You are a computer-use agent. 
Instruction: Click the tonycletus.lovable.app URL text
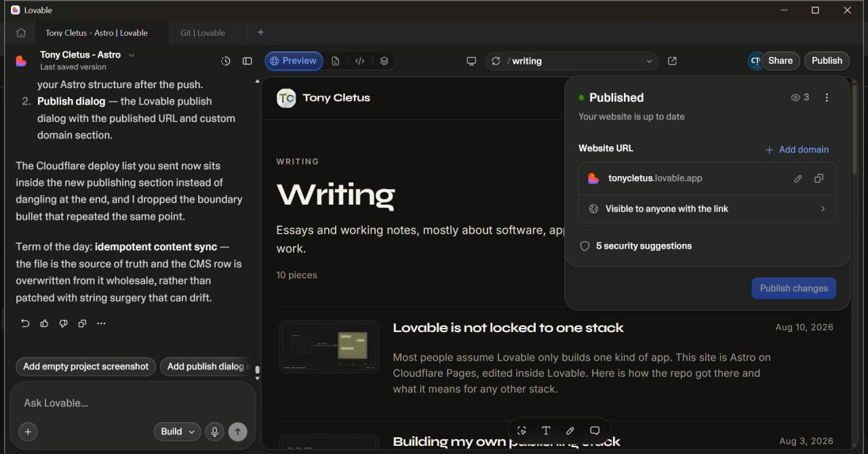(655, 178)
